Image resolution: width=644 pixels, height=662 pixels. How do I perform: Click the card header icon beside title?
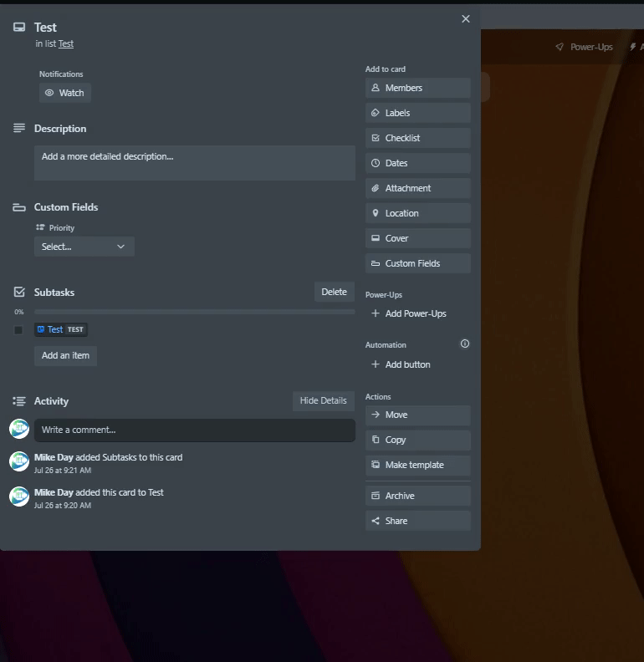tap(19, 28)
